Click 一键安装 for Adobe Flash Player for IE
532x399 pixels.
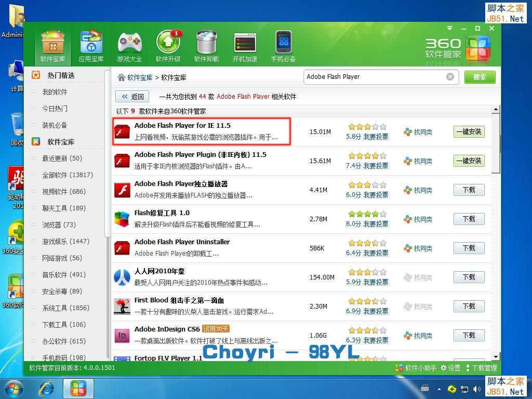(468, 131)
